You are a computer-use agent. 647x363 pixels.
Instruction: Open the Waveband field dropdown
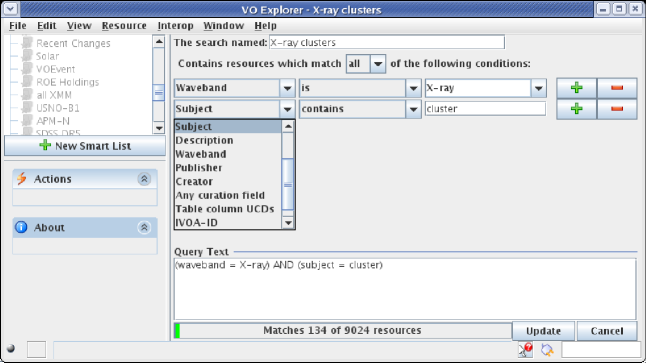click(x=287, y=88)
